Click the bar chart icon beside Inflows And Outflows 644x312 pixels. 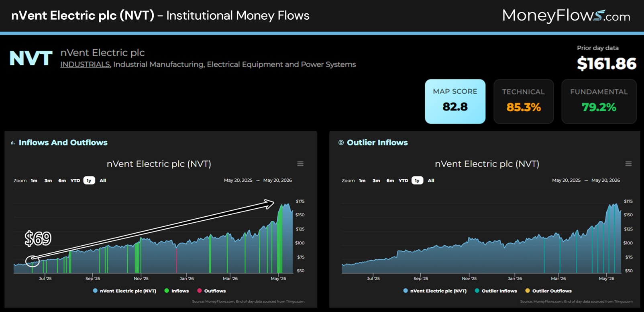pyautogui.click(x=13, y=143)
